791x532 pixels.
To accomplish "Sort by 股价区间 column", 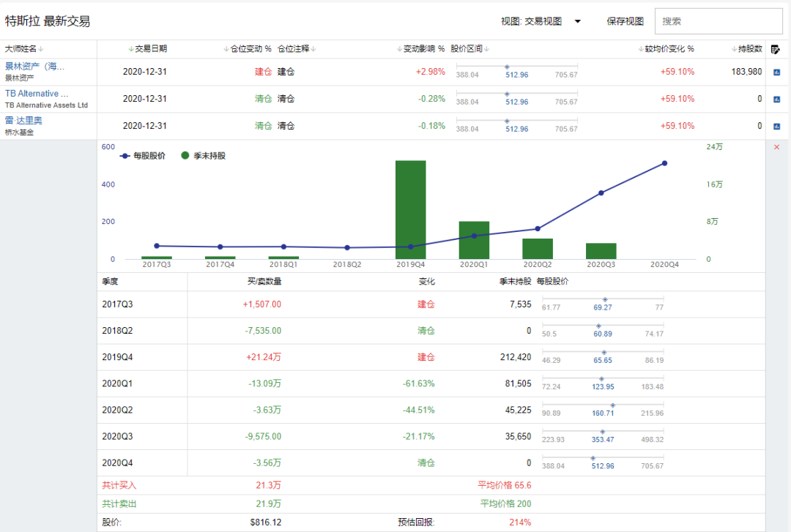I will pyautogui.click(x=469, y=49).
